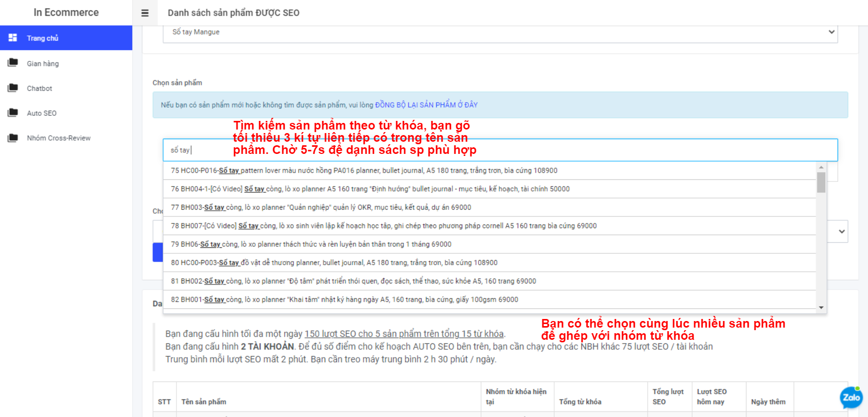Click suggestion list scroll down arrow
The height and width of the screenshot is (417, 868).
pyautogui.click(x=821, y=307)
